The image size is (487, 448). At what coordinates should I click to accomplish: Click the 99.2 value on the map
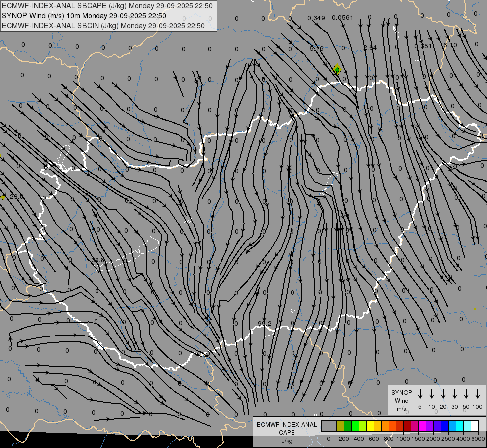(264, 324)
